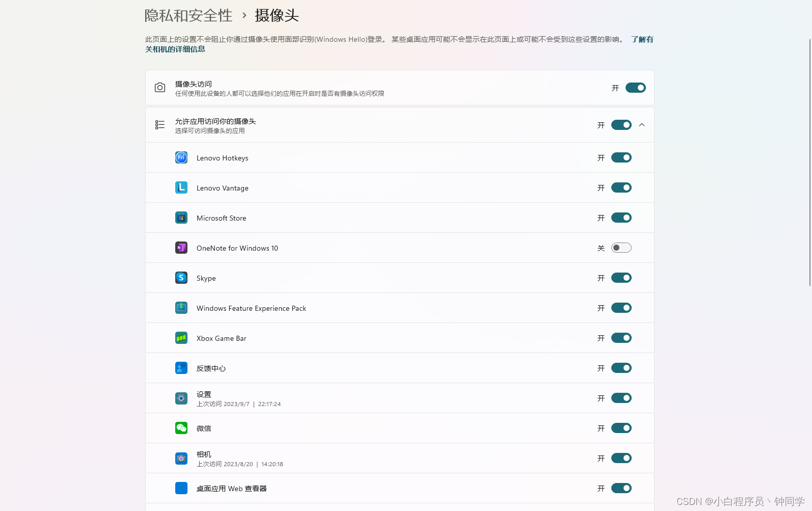Turn off the 摄像头访问 toggle
This screenshot has height=511, width=812.
(636, 88)
